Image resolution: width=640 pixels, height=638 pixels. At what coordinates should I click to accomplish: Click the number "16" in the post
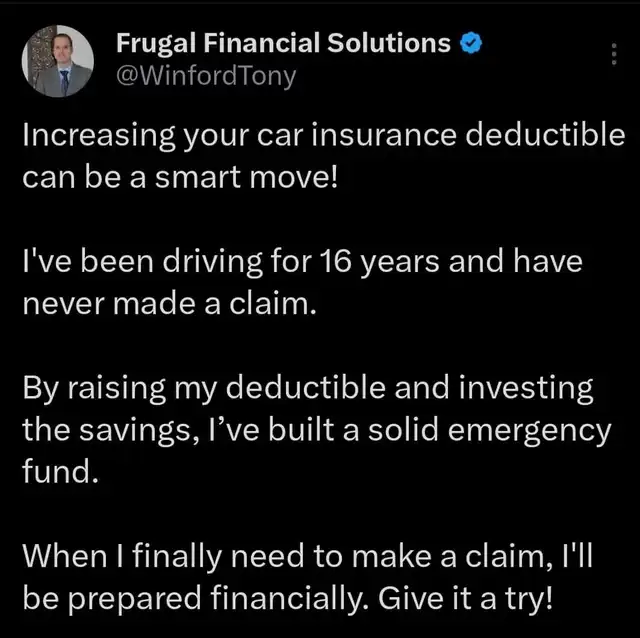tap(331, 264)
